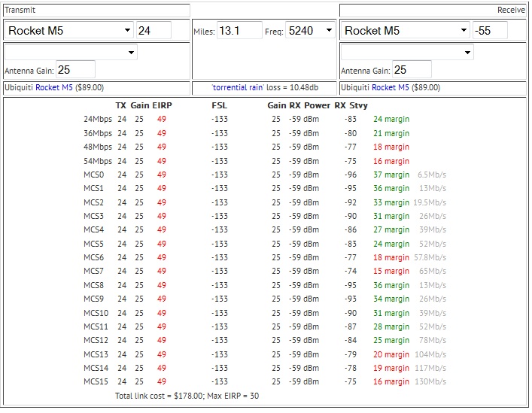Click the FSL column header
The height and width of the screenshot is (413, 532).
tap(219, 105)
